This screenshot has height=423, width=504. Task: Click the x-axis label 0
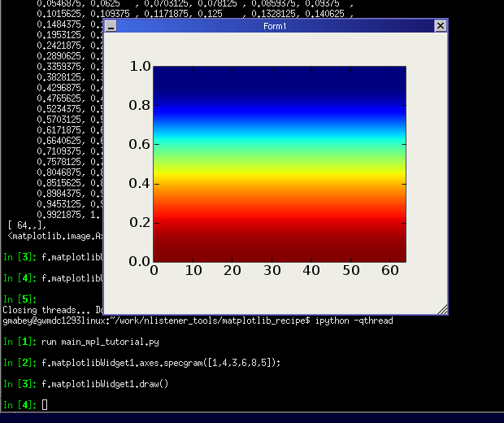(154, 271)
